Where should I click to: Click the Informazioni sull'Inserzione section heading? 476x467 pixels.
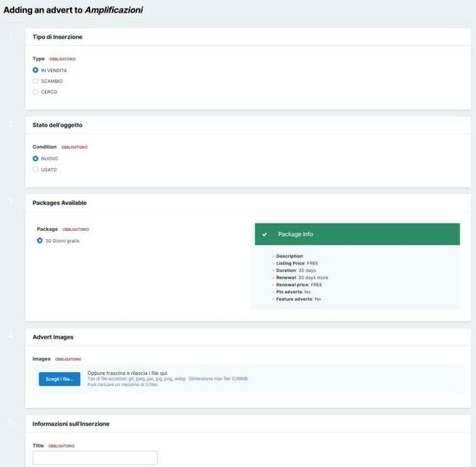pyautogui.click(x=71, y=423)
